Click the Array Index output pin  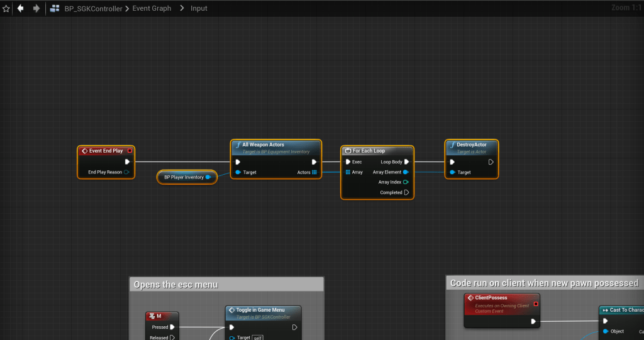(x=406, y=182)
